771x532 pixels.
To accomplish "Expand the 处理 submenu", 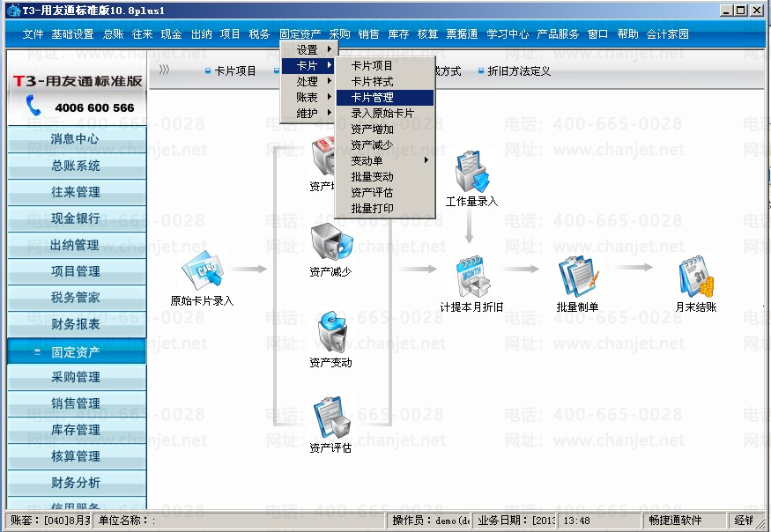I will tap(308, 82).
